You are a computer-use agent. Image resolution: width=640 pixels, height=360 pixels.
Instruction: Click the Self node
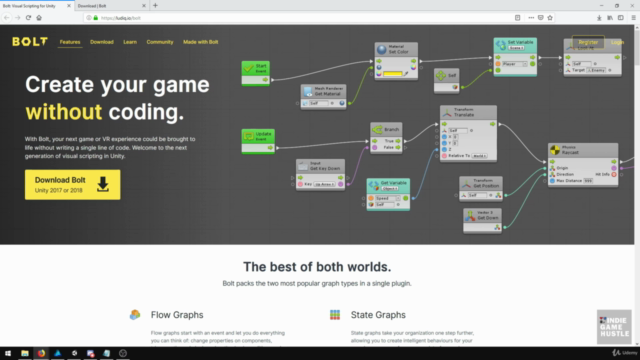[x=447, y=81]
